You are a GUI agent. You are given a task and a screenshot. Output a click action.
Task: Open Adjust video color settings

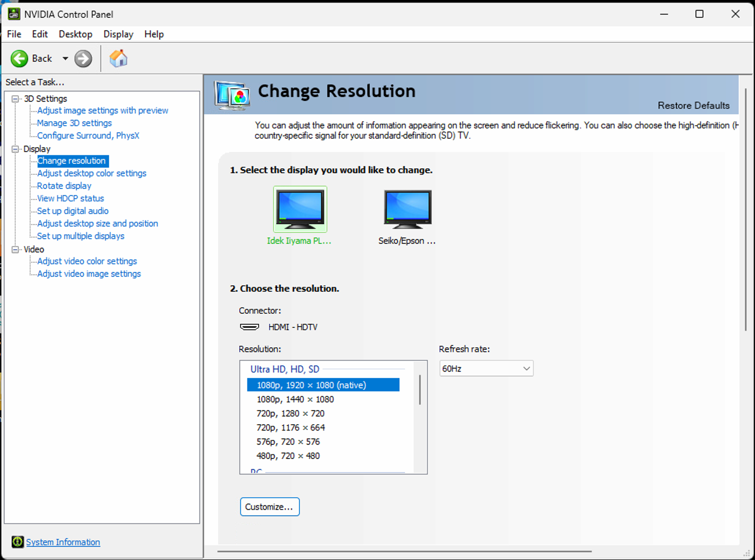[x=87, y=261]
